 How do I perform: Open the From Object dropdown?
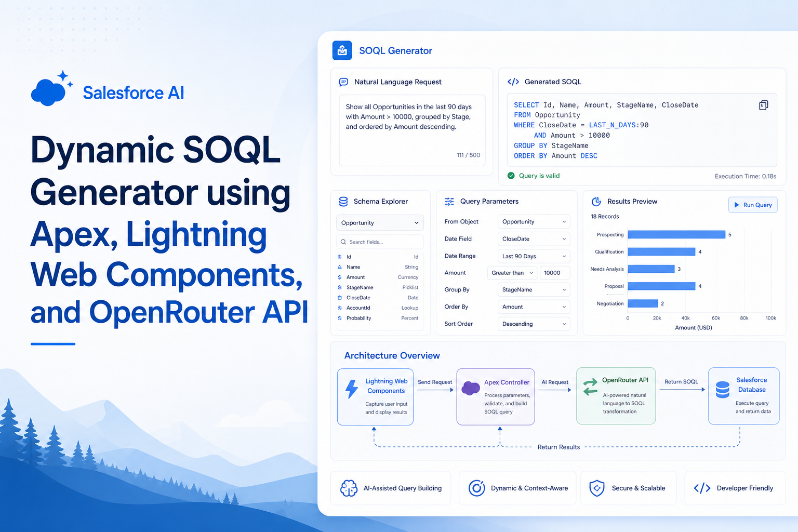click(534, 222)
